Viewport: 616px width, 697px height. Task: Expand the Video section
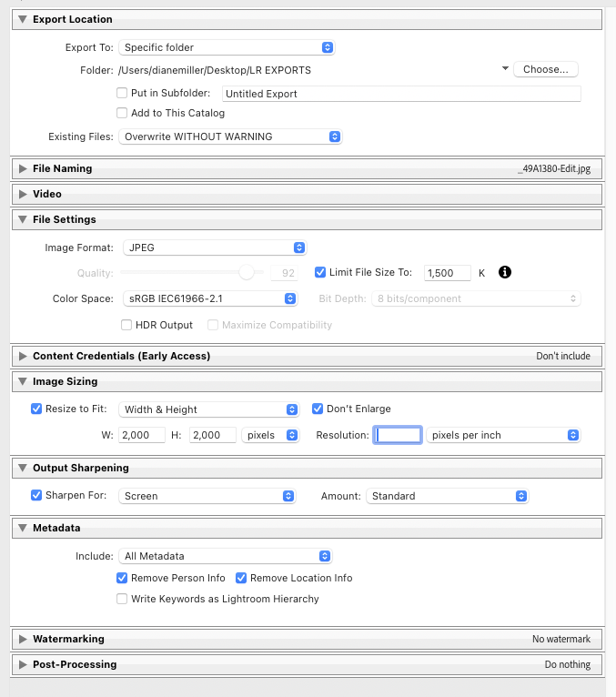(x=23, y=194)
